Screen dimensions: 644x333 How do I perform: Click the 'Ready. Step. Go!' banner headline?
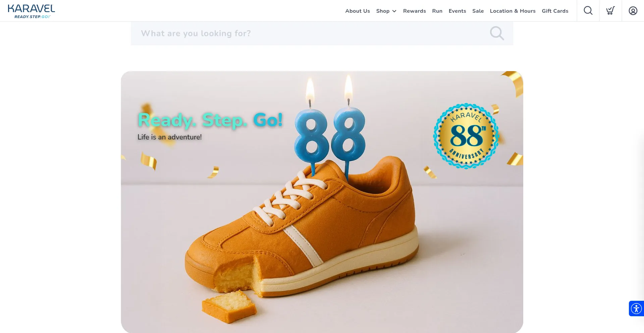210,120
